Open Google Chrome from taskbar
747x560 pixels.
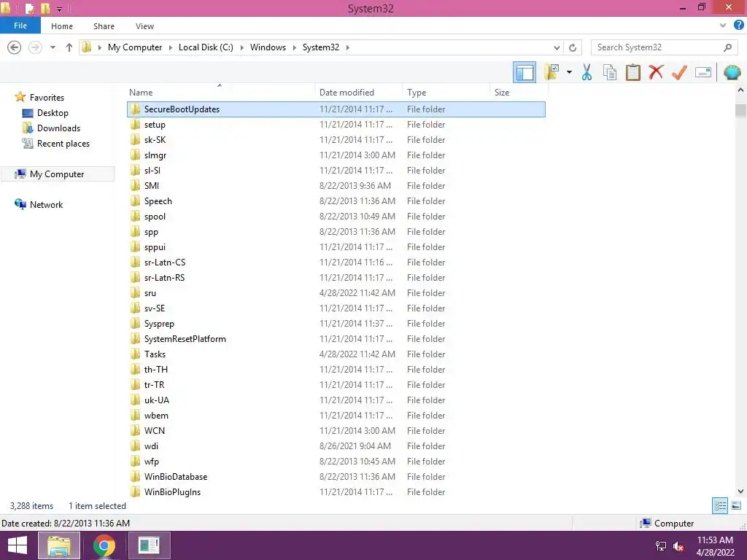pyautogui.click(x=104, y=545)
